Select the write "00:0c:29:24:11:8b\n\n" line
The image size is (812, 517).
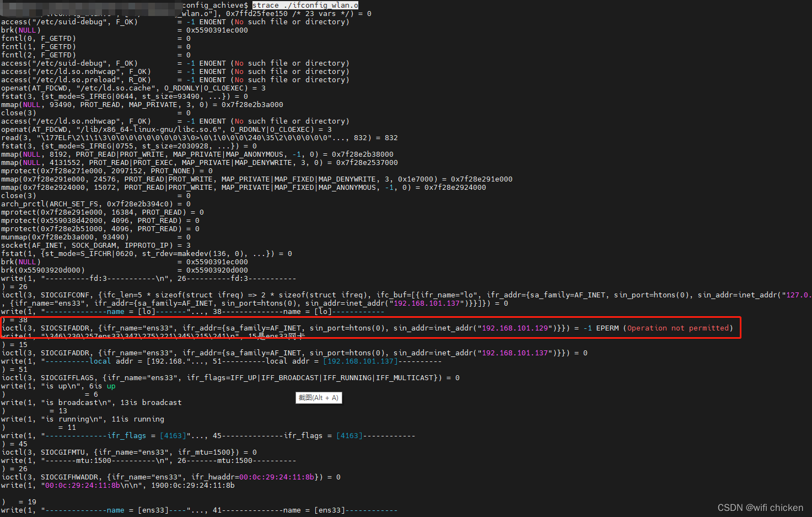(118, 486)
